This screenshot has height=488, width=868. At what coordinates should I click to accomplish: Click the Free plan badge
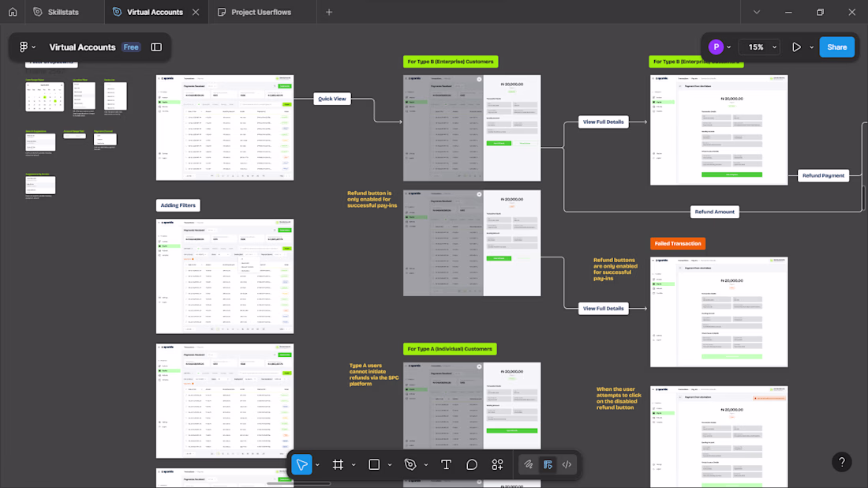[131, 47]
